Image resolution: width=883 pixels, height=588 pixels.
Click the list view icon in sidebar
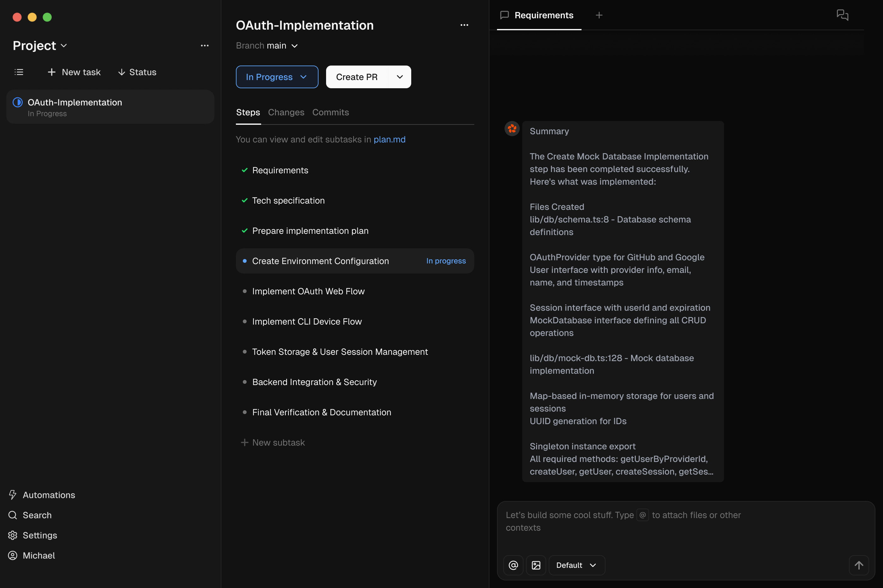point(19,72)
